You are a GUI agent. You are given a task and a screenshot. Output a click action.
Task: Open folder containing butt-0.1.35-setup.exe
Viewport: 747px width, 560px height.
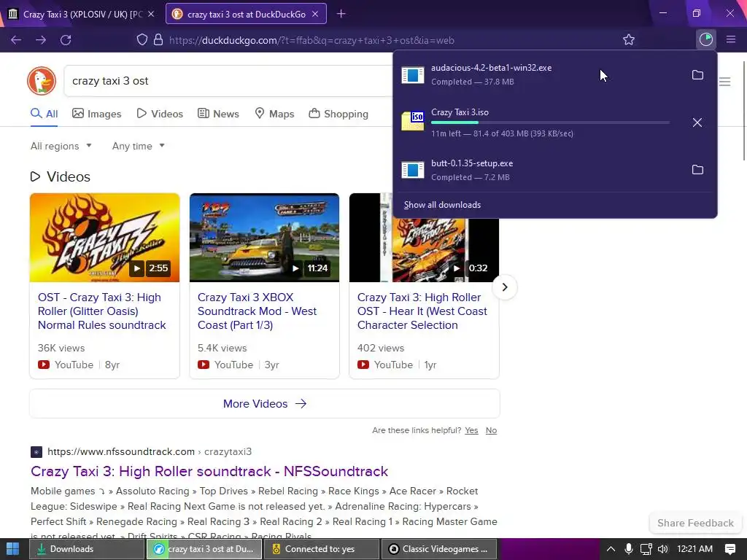(x=697, y=169)
